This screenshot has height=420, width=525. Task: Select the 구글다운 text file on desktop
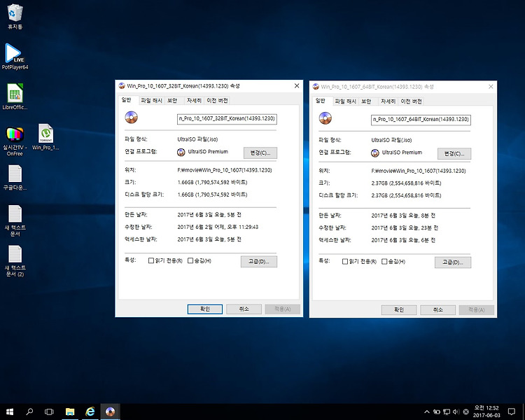click(x=15, y=178)
